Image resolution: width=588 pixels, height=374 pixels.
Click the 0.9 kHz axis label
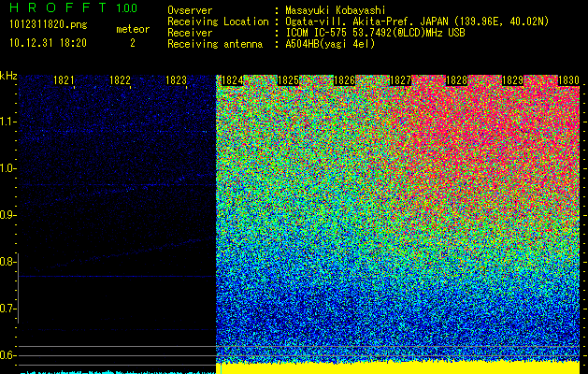pos(7,215)
